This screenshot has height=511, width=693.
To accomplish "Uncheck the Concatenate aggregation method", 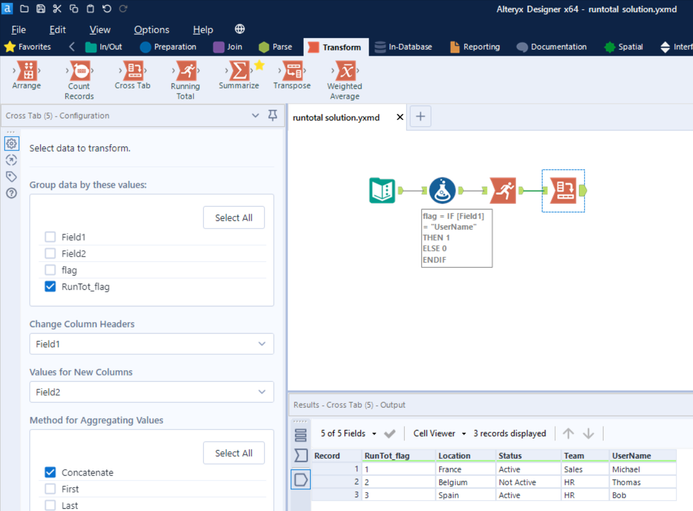I will (x=50, y=472).
